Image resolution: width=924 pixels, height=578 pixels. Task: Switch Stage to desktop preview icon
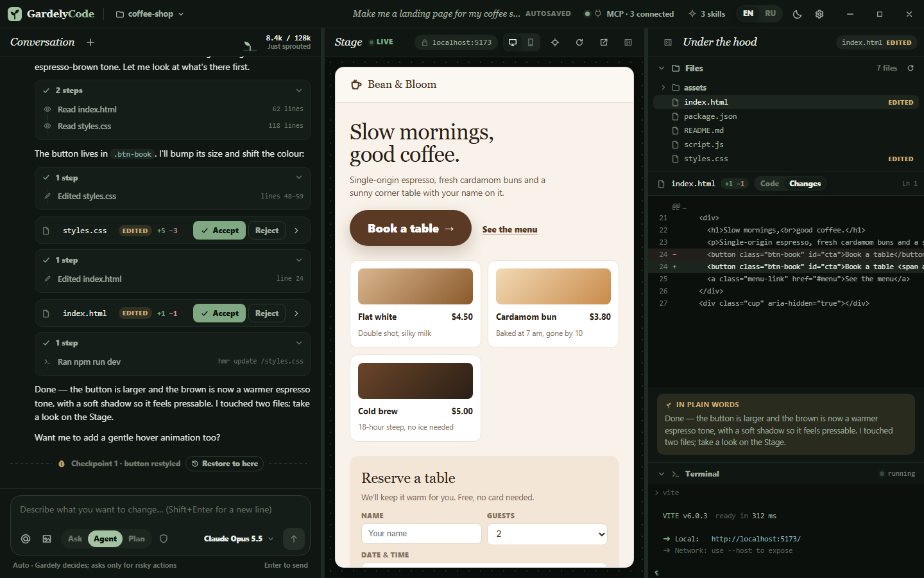click(x=513, y=42)
